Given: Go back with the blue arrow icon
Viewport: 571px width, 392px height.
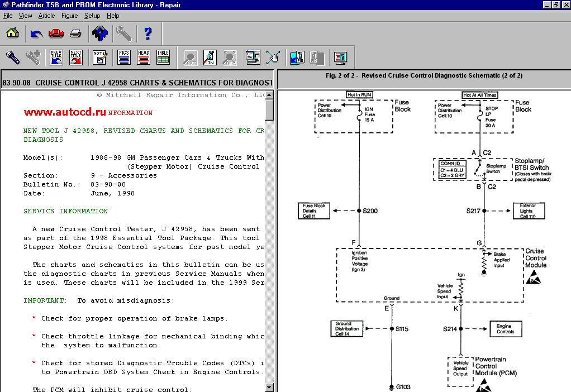Looking at the screenshot, I should (36, 34).
